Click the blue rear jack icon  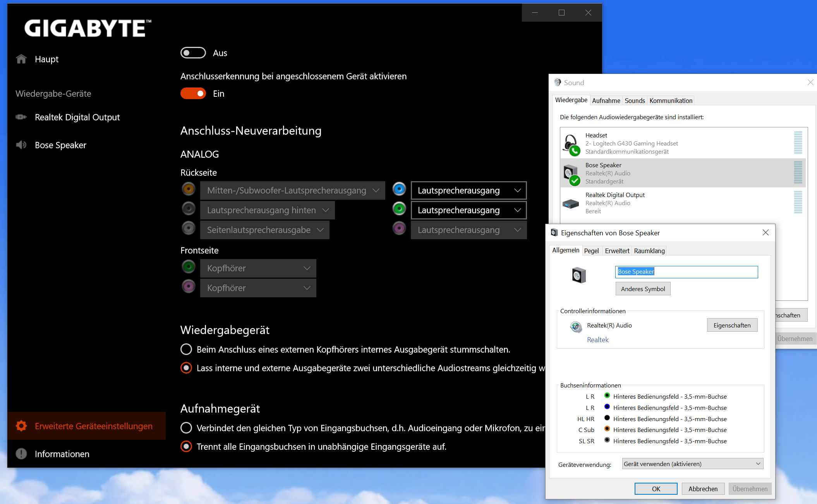(399, 189)
